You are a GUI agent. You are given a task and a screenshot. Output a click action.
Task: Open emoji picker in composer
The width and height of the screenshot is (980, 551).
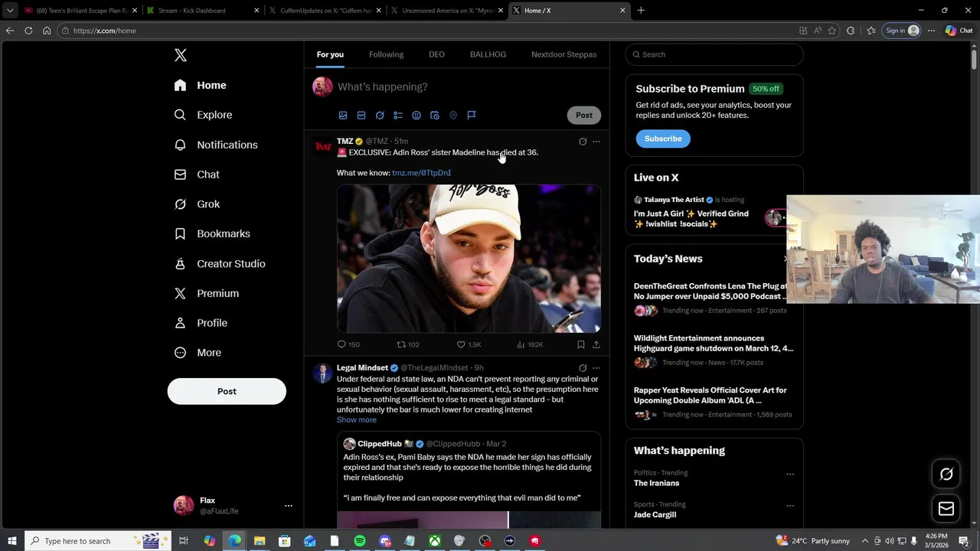click(416, 115)
